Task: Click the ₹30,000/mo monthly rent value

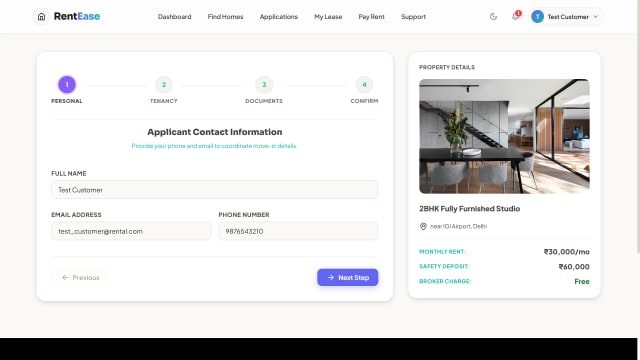Action: click(x=567, y=252)
